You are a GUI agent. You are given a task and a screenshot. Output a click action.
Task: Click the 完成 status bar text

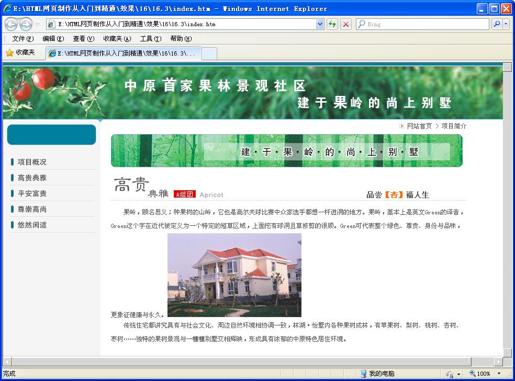[x=9, y=373]
